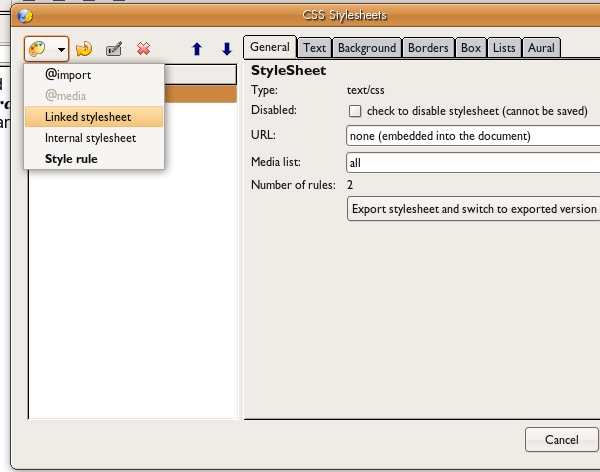Screen dimensions: 600x472
Task: Click the palette new-style icon
Action: click(39, 48)
